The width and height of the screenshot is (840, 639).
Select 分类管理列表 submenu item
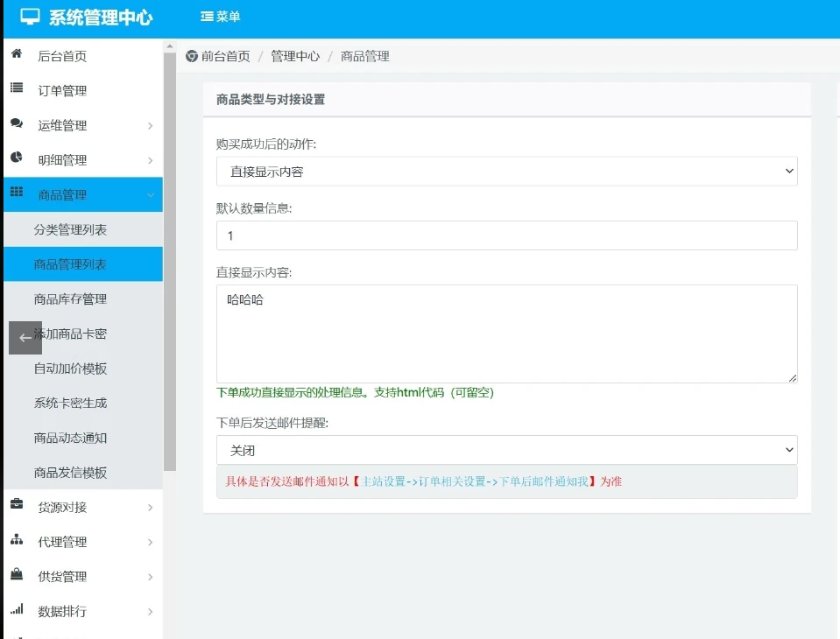click(83, 229)
